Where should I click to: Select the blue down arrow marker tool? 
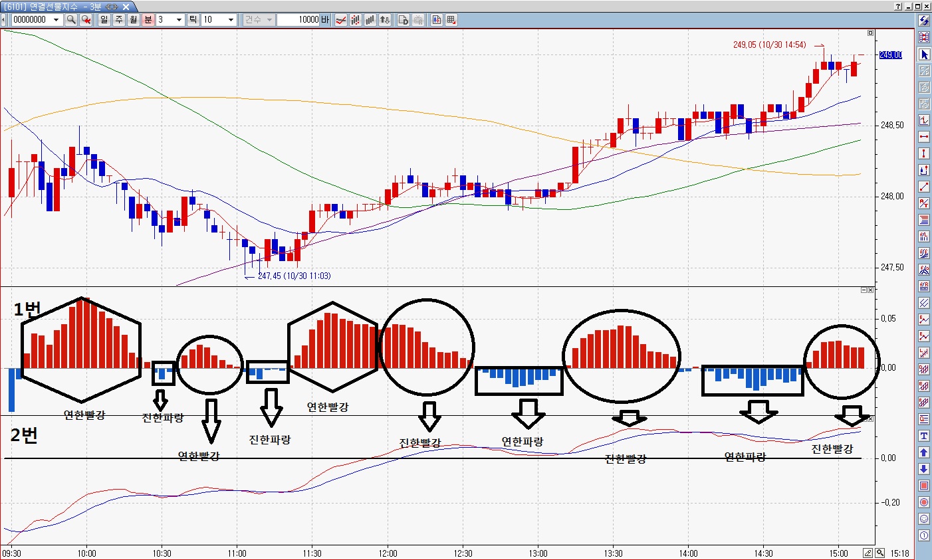(x=924, y=469)
